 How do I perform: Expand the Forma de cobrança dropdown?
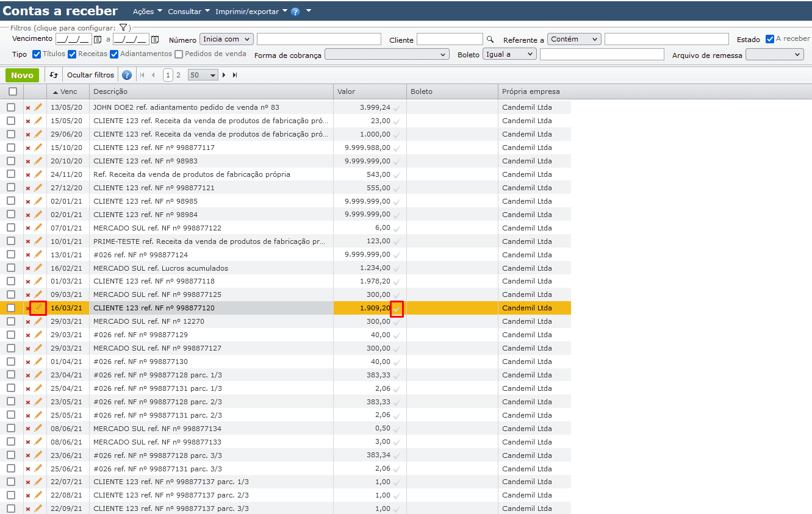(x=387, y=54)
